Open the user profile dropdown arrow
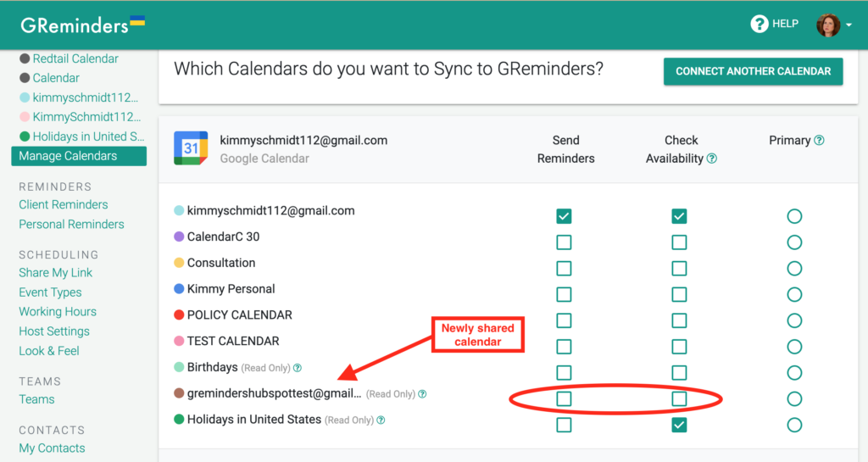 (849, 25)
